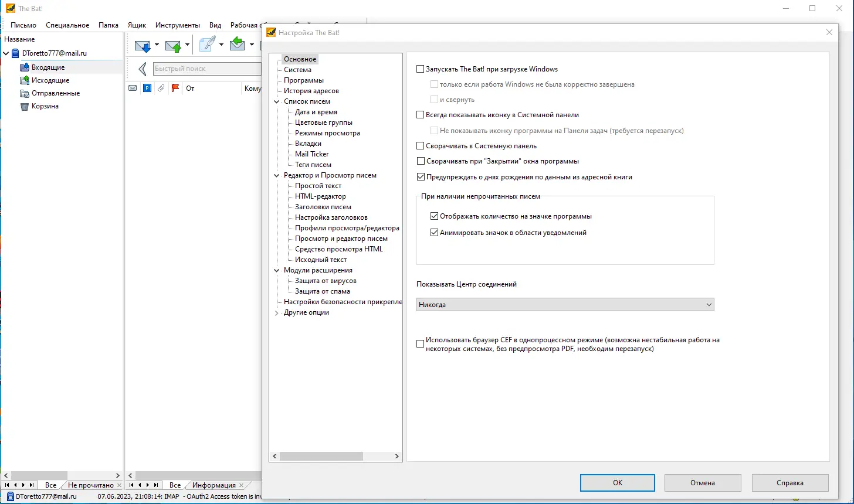Click the mailbox icon next to DToretto777@mail.ru in tree
The image size is (854, 504).
(16, 53)
